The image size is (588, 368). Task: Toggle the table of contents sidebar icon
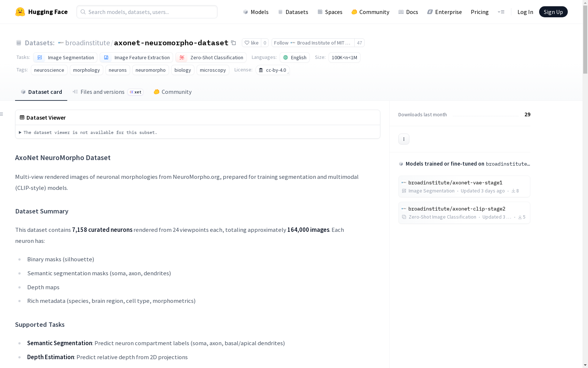(2, 114)
